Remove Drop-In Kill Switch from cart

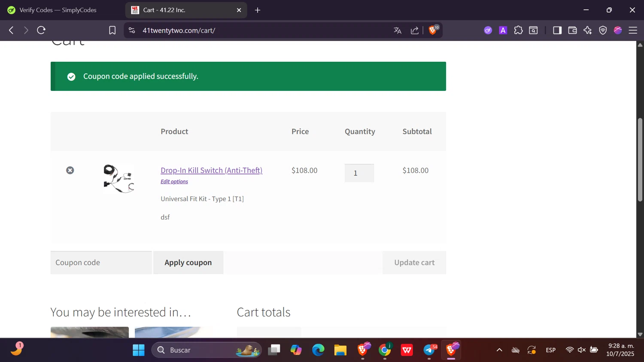[x=70, y=170]
